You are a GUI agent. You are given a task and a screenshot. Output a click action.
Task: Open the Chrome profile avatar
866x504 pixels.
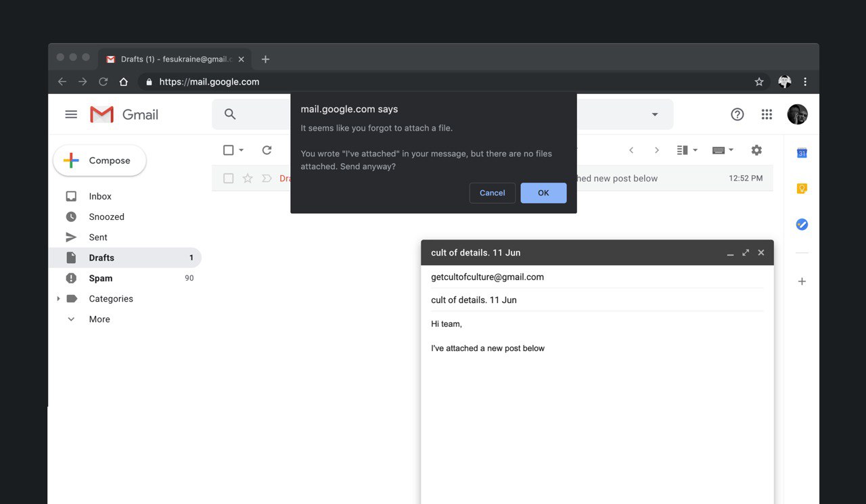[785, 82]
